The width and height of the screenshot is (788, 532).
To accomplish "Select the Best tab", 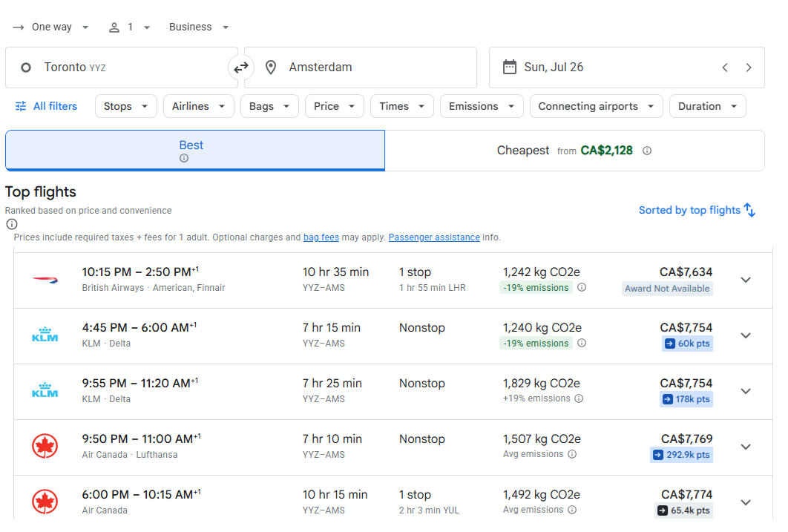I will click(195, 151).
